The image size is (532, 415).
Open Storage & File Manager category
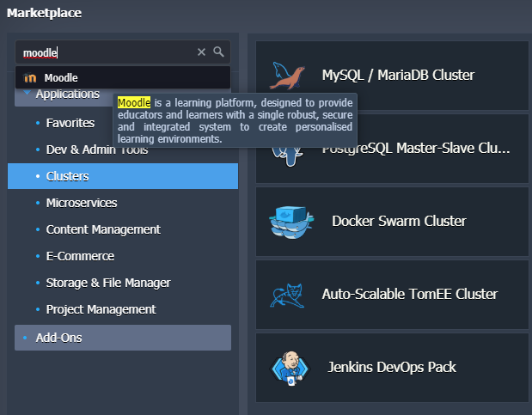coord(108,283)
